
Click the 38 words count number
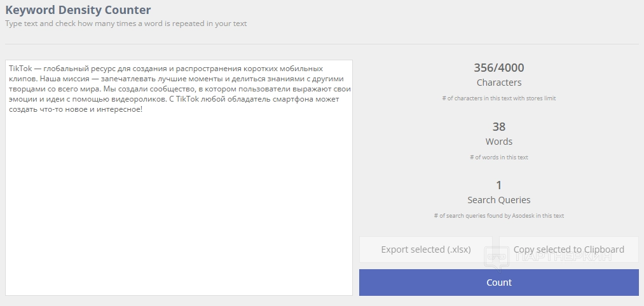click(x=498, y=127)
